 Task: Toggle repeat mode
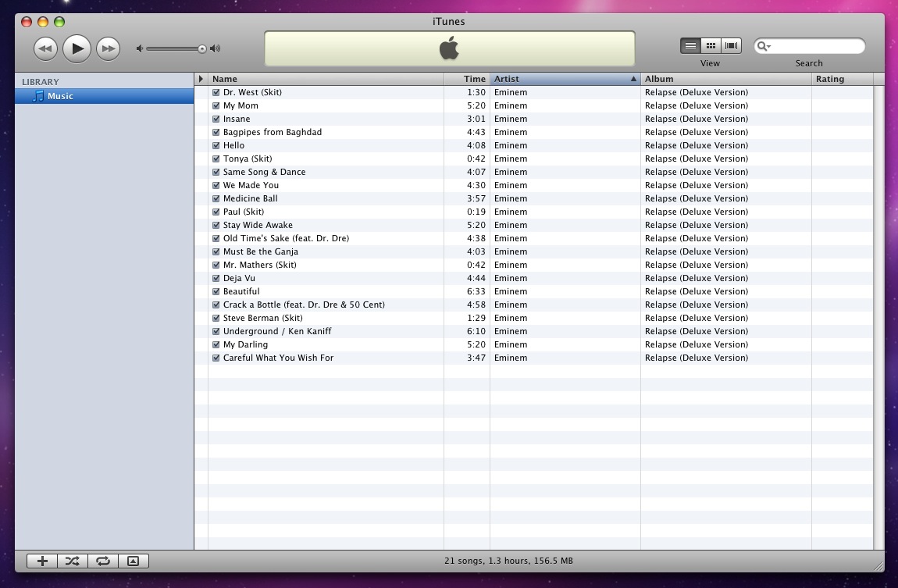pos(103,561)
